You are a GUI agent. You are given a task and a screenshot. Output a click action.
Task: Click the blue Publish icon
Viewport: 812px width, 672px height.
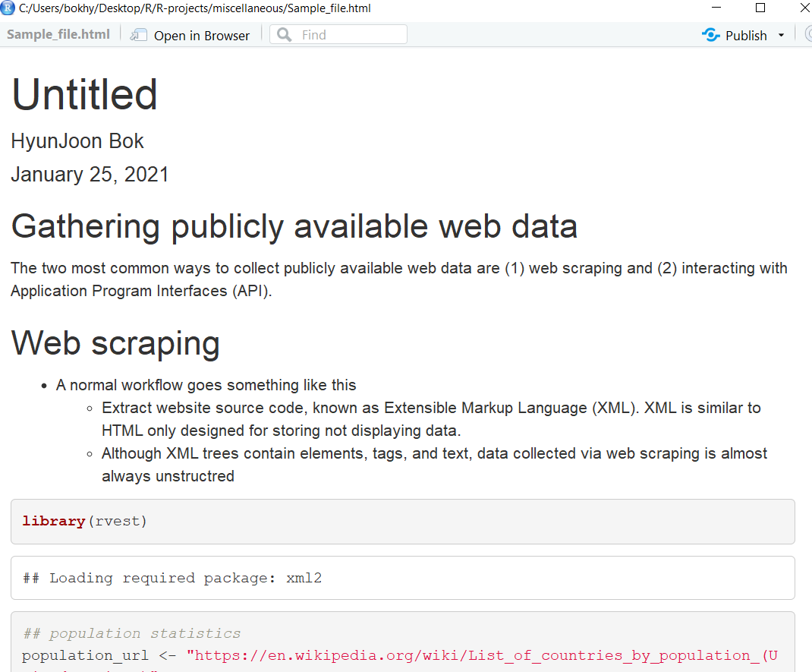711,35
